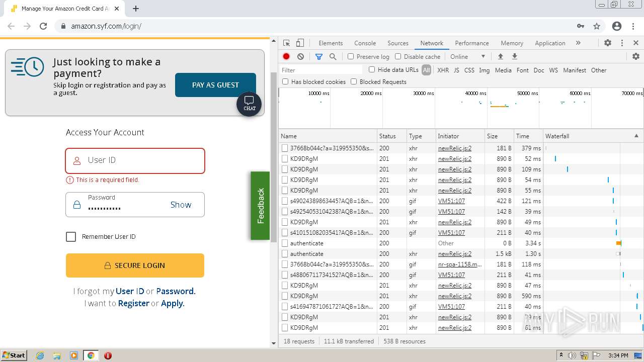Viewport: 644px width, 362px height.
Task: Check the Remember User ID box
Action: (71, 237)
